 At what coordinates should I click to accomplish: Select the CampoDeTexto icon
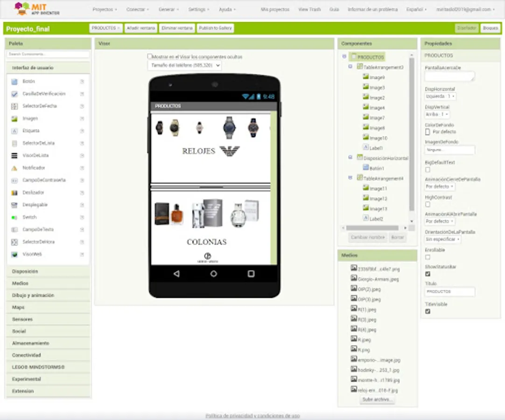(14, 230)
